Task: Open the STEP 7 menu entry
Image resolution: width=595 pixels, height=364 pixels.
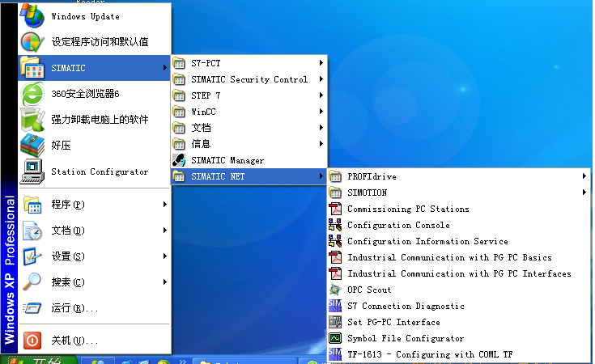Action: pyautogui.click(x=249, y=95)
